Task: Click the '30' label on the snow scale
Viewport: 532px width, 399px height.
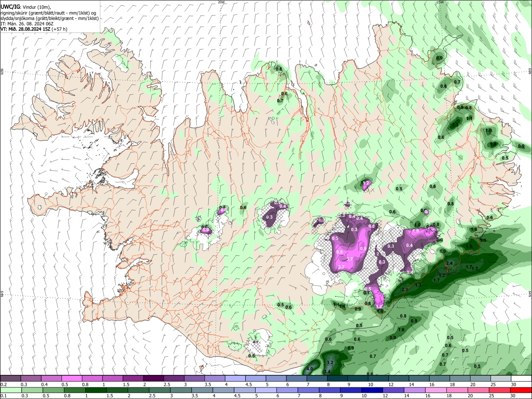Action: [x=514, y=384]
